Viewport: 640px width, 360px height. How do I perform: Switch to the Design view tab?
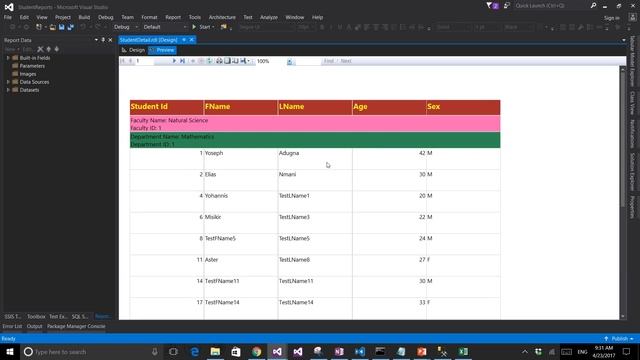click(133, 50)
